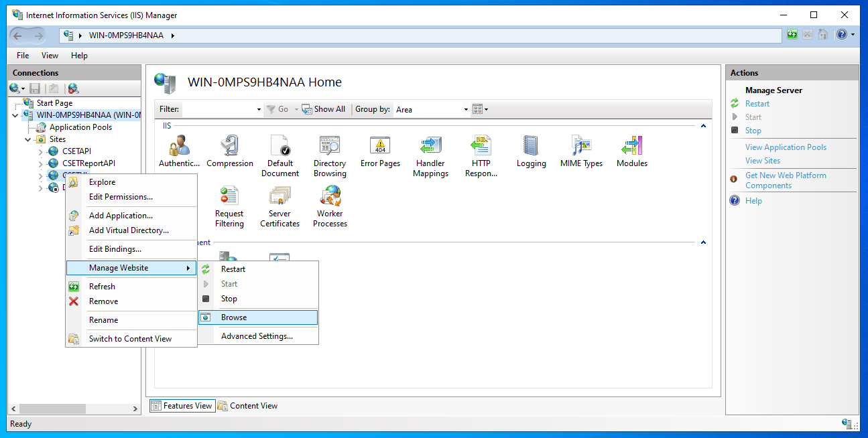The height and width of the screenshot is (438, 868).
Task: Click the address bar path field
Action: pyautogui.click(x=421, y=35)
